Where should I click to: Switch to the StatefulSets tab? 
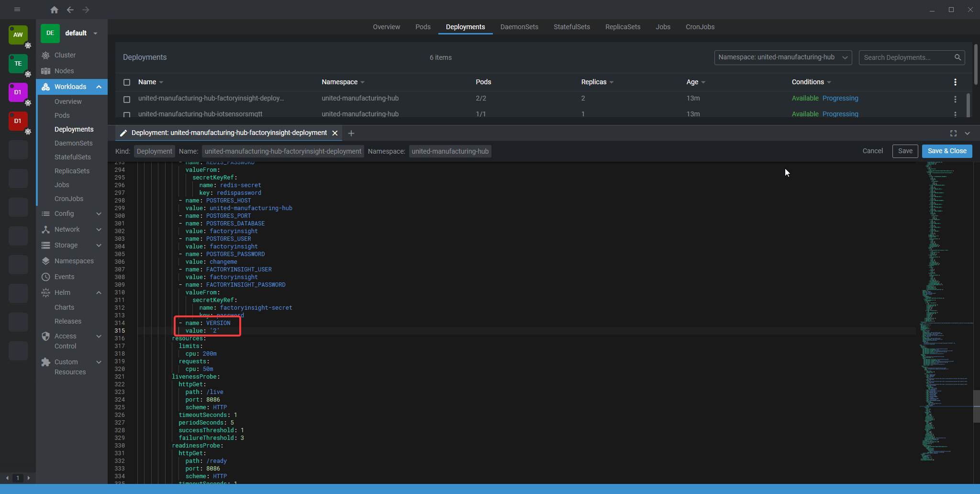click(571, 27)
